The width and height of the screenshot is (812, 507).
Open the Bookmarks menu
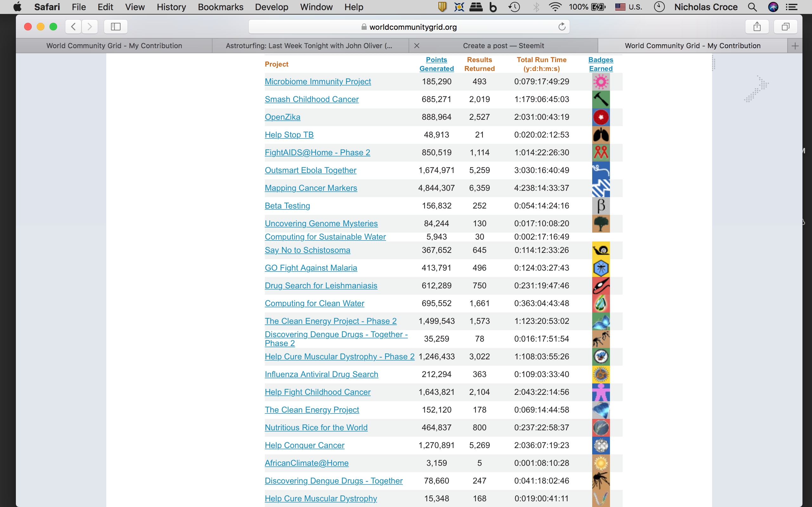[220, 7]
